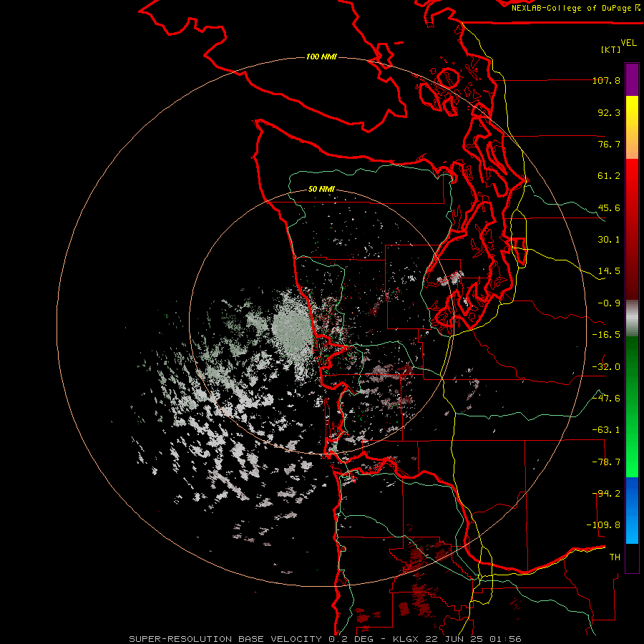Screen dimensions: 644x644
Task: Select the -63.1 velocity scale value
Action: point(606,430)
